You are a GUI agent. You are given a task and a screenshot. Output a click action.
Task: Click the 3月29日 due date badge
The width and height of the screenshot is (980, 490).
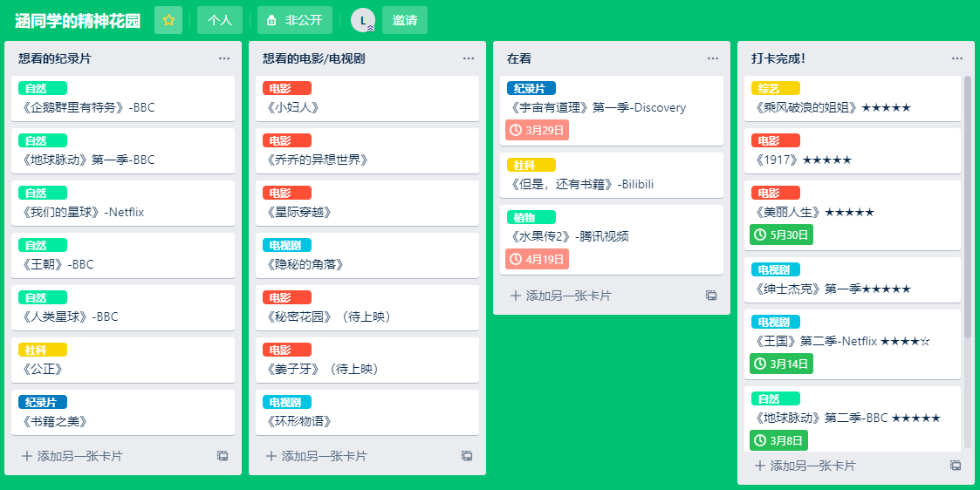coord(537,130)
